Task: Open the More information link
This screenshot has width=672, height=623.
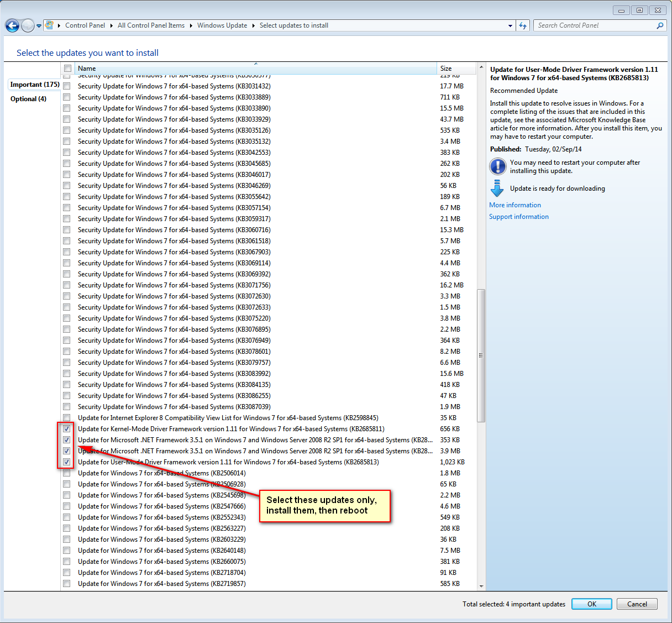Action: [515, 205]
